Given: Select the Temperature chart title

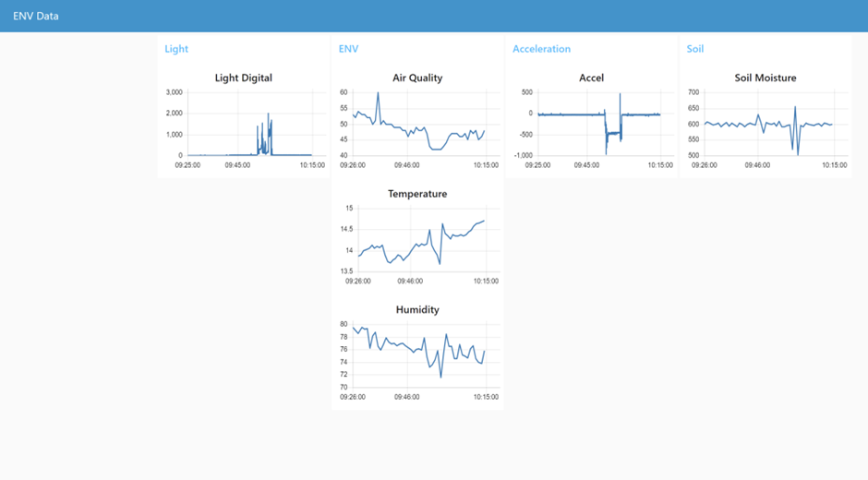Looking at the screenshot, I should pyautogui.click(x=417, y=194).
